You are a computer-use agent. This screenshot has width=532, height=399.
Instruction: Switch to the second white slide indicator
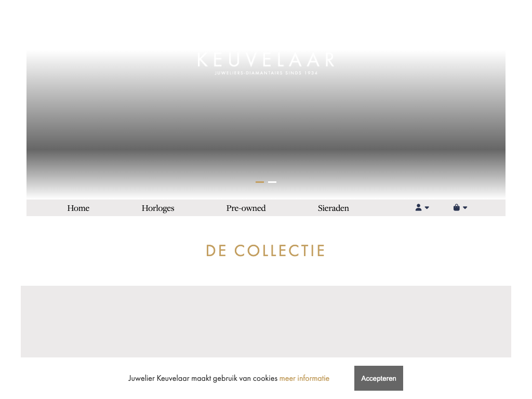(x=272, y=182)
